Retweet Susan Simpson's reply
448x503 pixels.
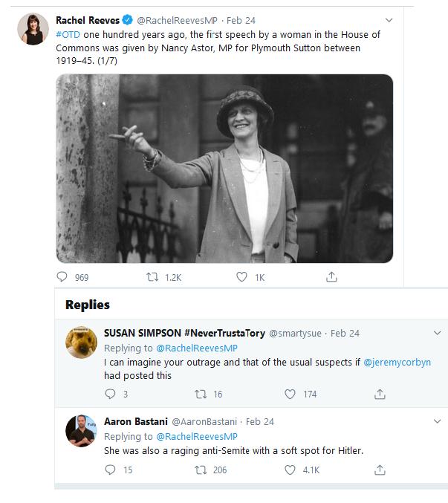coord(200,394)
